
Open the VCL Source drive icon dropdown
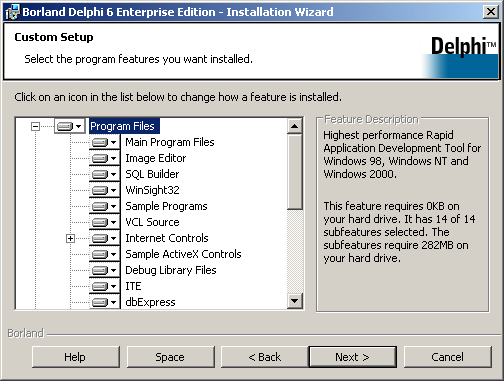(x=104, y=222)
